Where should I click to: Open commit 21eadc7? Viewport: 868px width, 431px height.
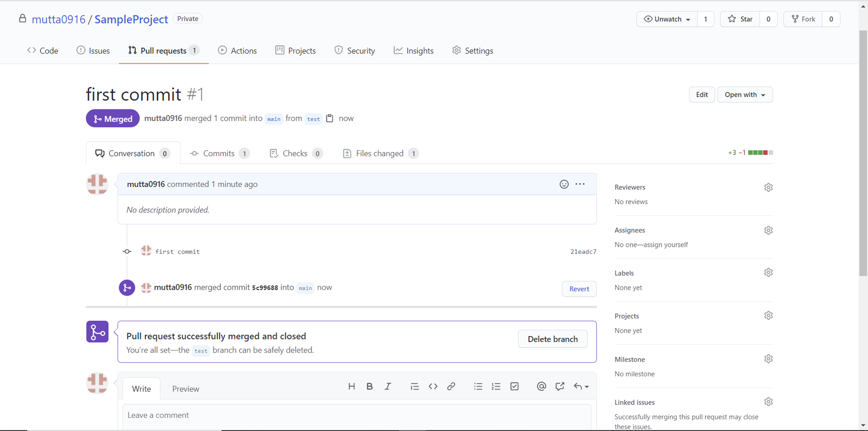pos(583,251)
